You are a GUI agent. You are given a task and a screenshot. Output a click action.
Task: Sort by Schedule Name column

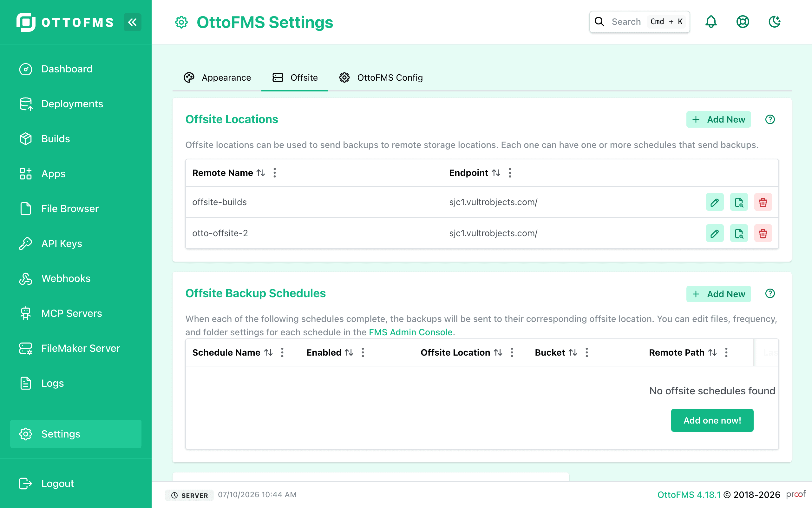tap(268, 352)
